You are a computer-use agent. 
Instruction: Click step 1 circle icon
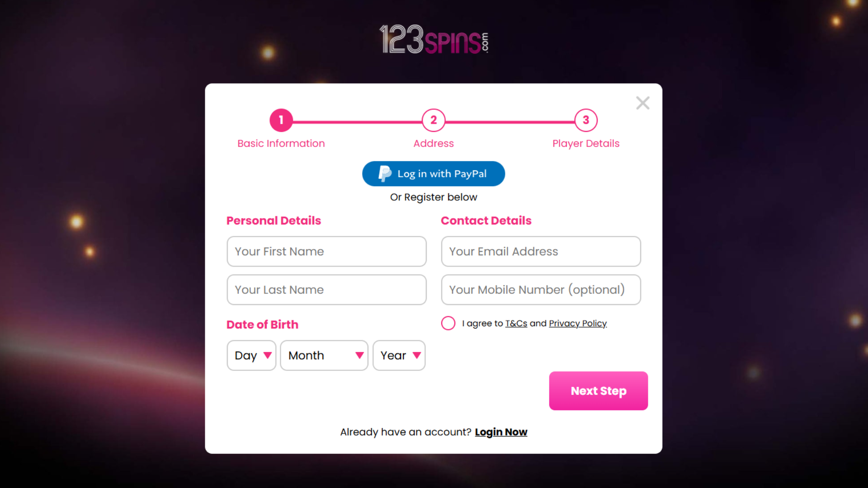pyautogui.click(x=281, y=120)
